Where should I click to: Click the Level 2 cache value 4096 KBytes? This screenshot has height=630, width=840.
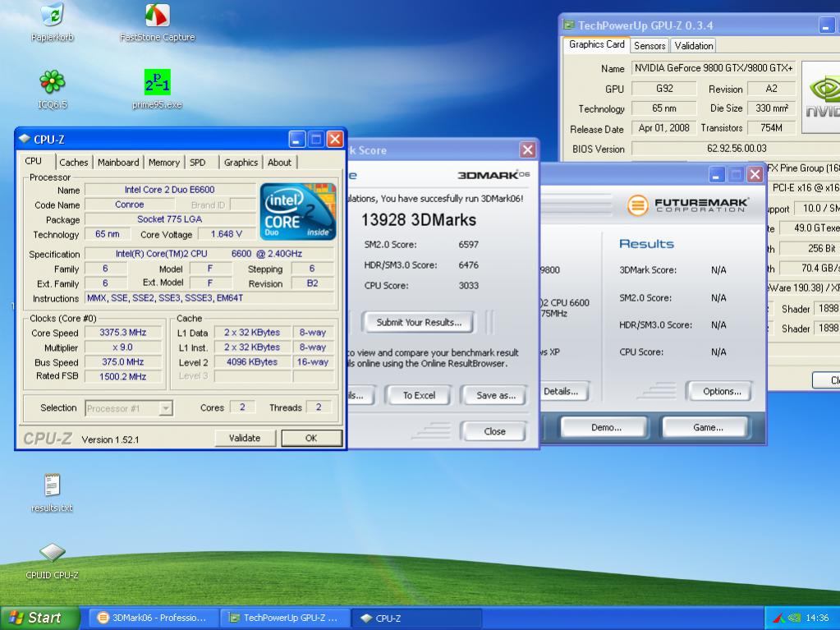coord(252,361)
